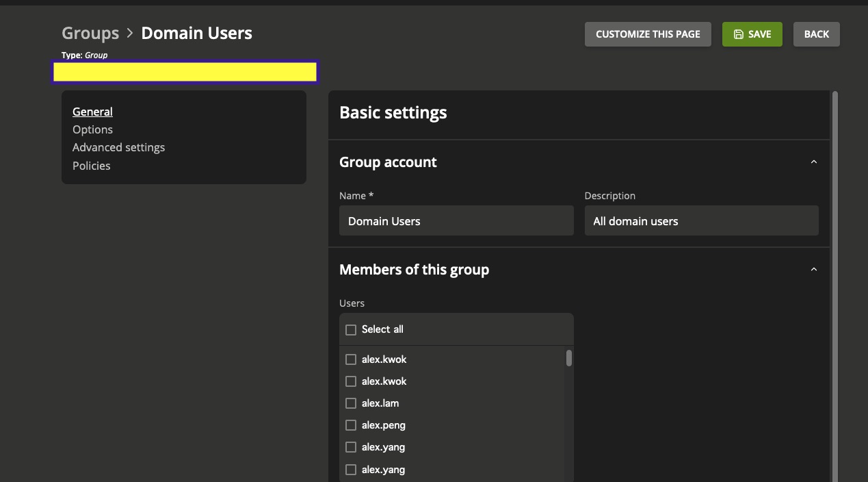
Task: Open Advanced settings in the side menu
Action: [118, 147]
